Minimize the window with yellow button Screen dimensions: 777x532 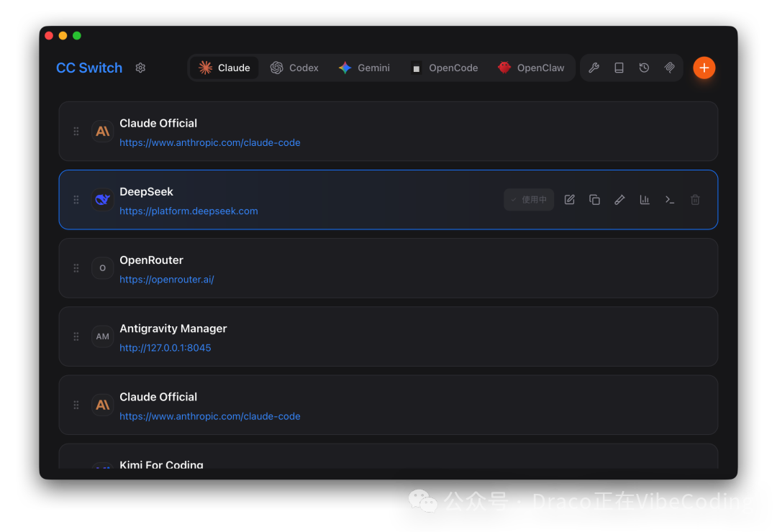[x=63, y=36]
